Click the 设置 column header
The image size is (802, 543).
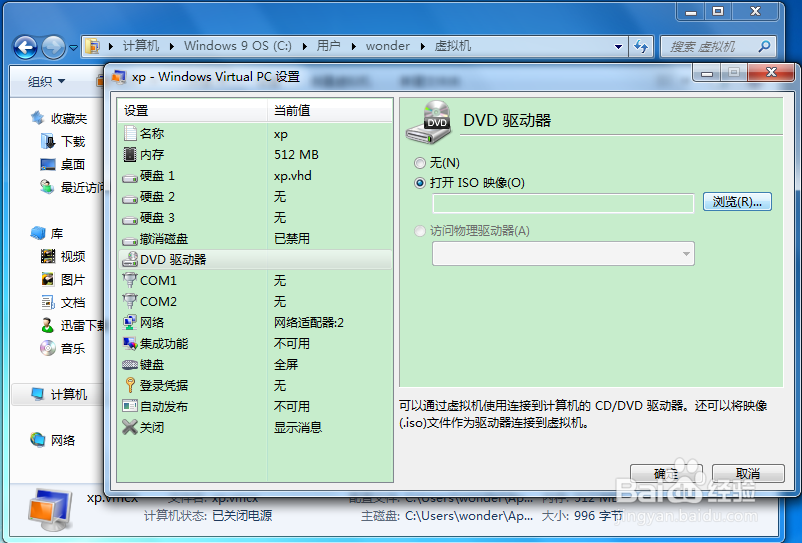[192, 110]
